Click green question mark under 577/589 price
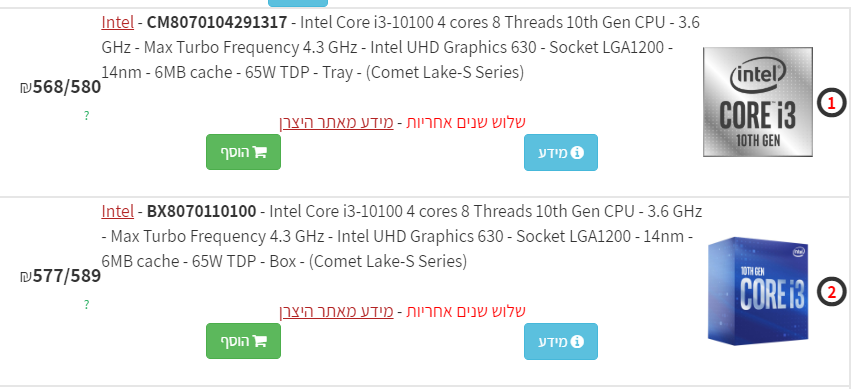The image size is (852, 389). coord(86,305)
